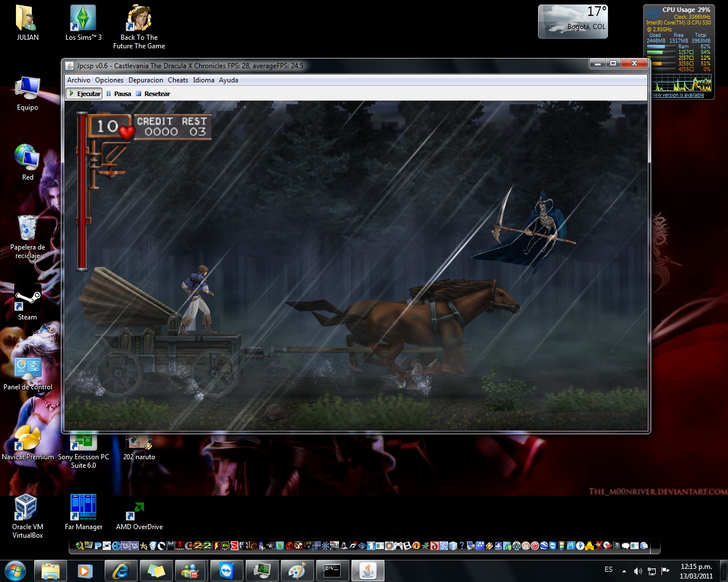Open the Action Center flag icon
The height and width of the screenshot is (582, 728).
tap(665, 571)
